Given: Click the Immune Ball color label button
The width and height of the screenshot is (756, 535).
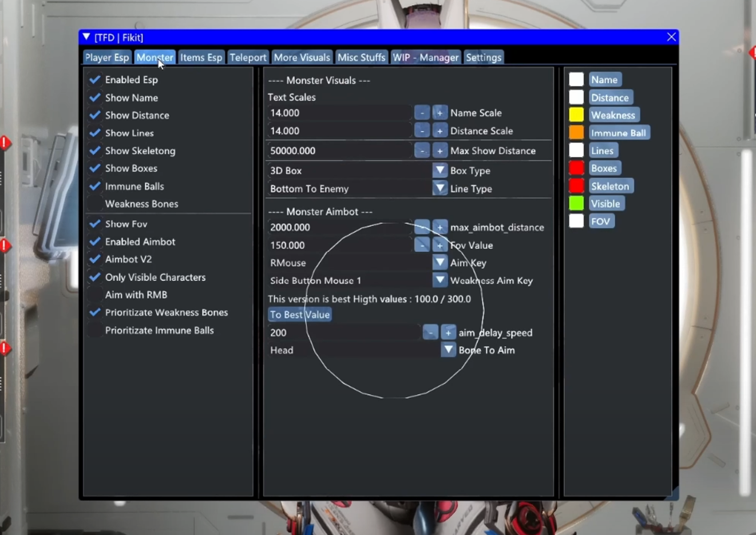Looking at the screenshot, I should pos(618,133).
